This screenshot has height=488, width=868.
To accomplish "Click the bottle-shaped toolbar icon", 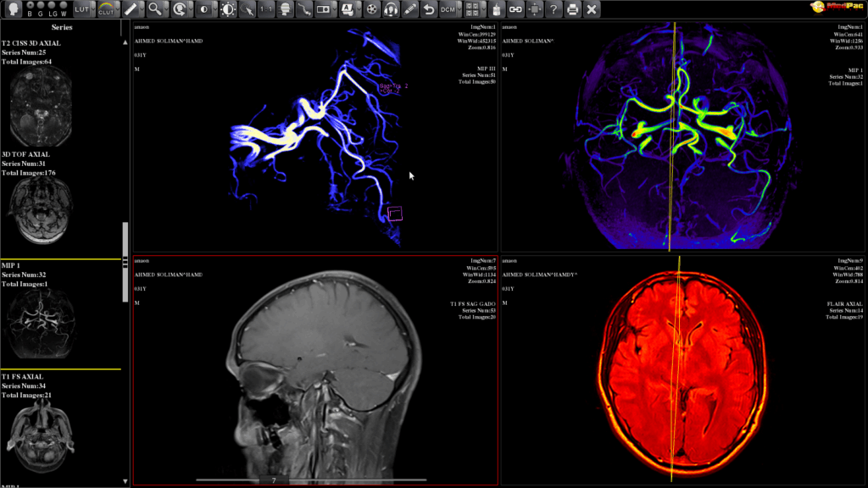I will [497, 9].
